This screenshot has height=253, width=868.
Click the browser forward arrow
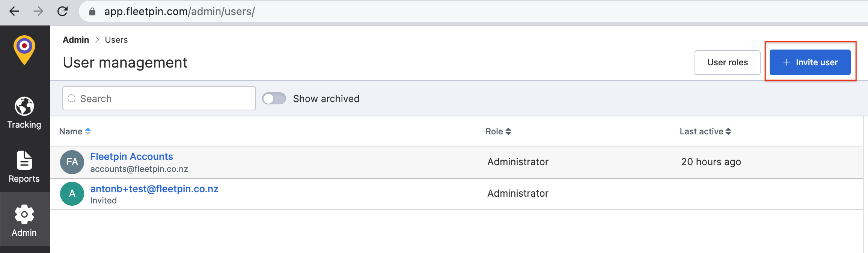coord(38,11)
